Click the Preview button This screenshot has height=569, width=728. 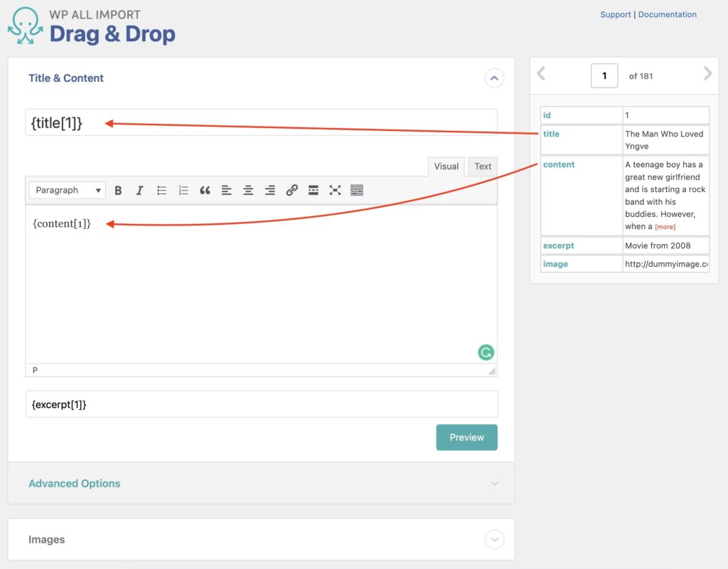pos(466,437)
